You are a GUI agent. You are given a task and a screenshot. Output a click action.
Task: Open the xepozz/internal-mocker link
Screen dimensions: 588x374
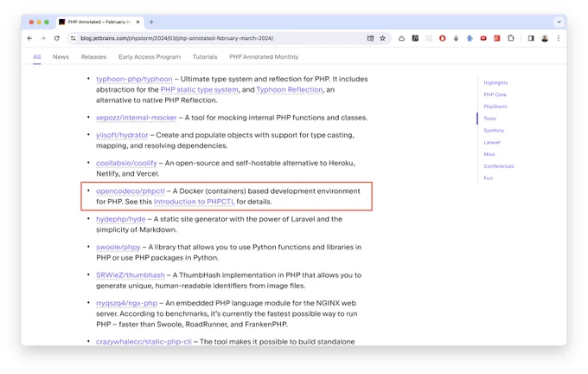136,118
